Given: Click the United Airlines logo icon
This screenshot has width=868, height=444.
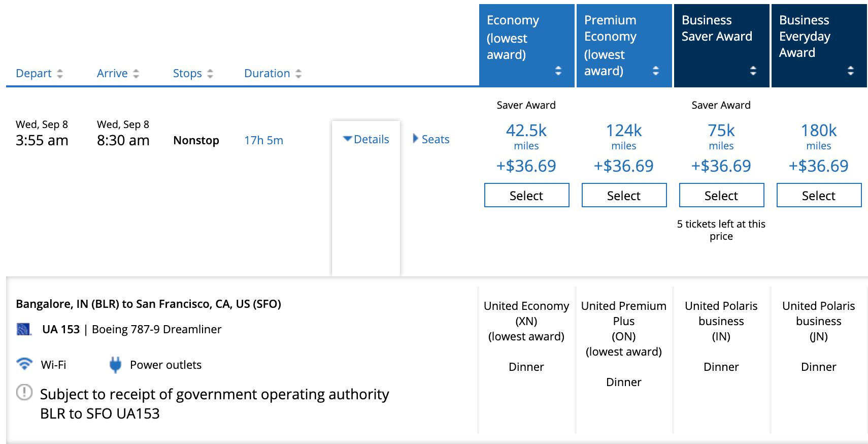Looking at the screenshot, I should 24,329.
